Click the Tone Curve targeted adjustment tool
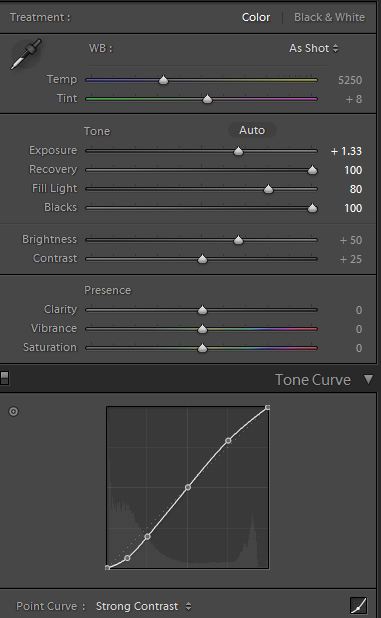Screen dimensions: 381x618 coord(13,411)
